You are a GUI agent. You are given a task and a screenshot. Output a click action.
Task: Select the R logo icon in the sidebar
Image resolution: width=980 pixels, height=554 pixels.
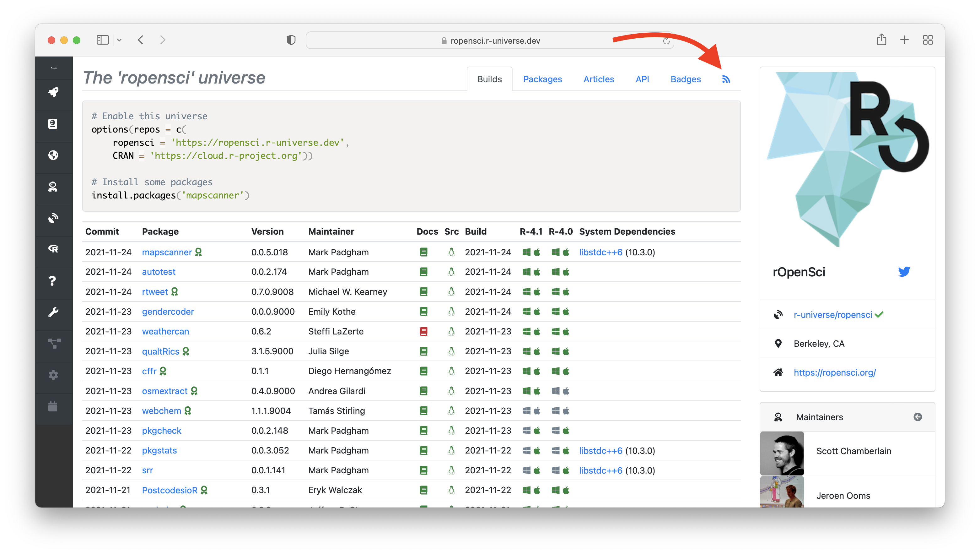tap(53, 249)
